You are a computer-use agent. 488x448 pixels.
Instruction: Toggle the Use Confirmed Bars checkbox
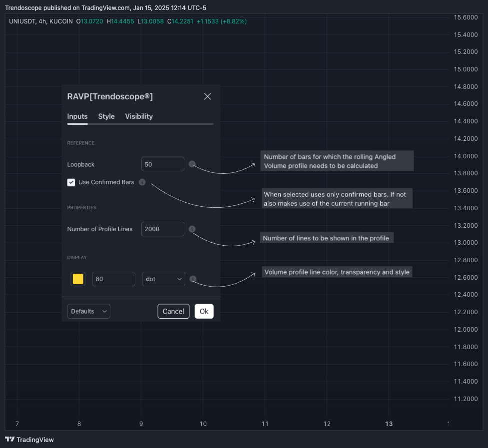71,182
